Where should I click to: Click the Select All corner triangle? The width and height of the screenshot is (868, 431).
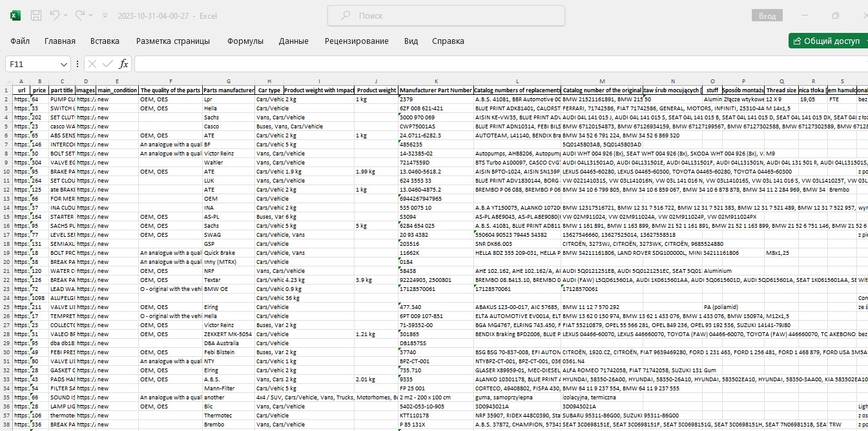(7, 81)
